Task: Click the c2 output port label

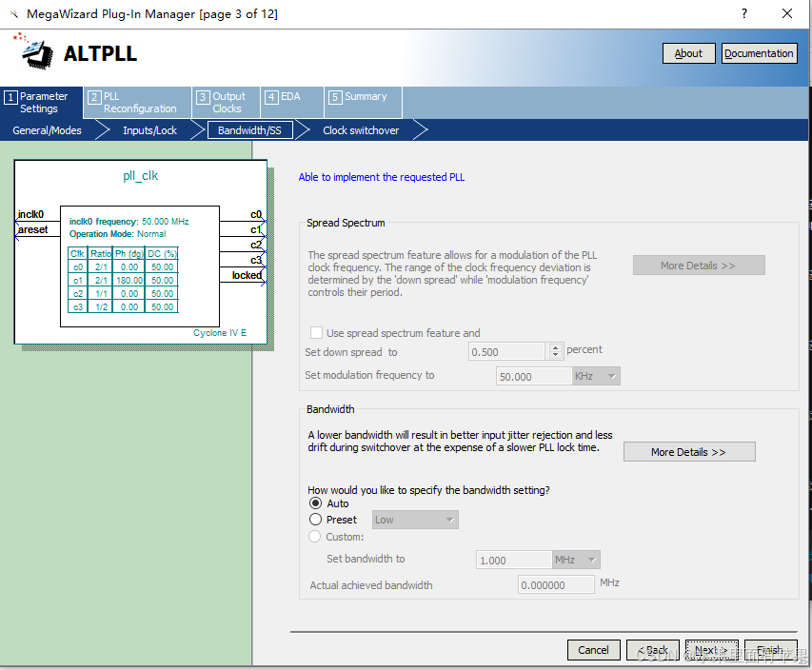Action: [x=256, y=245]
